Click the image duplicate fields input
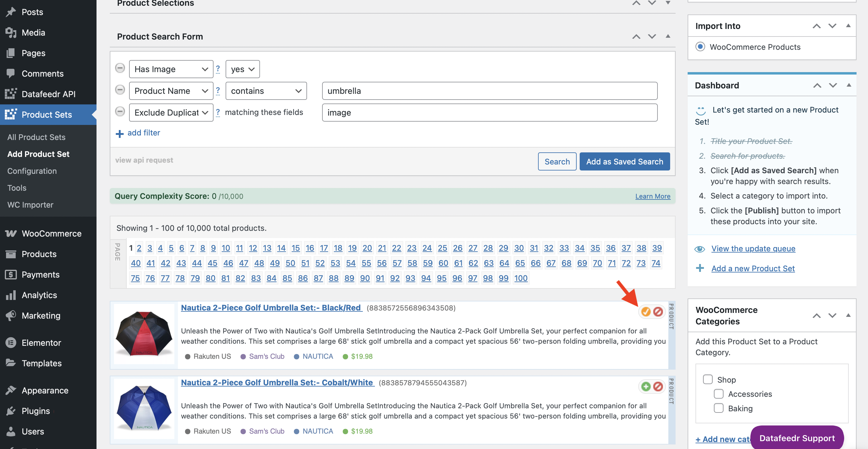Screen dimensions: 868x449 [x=489, y=112]
